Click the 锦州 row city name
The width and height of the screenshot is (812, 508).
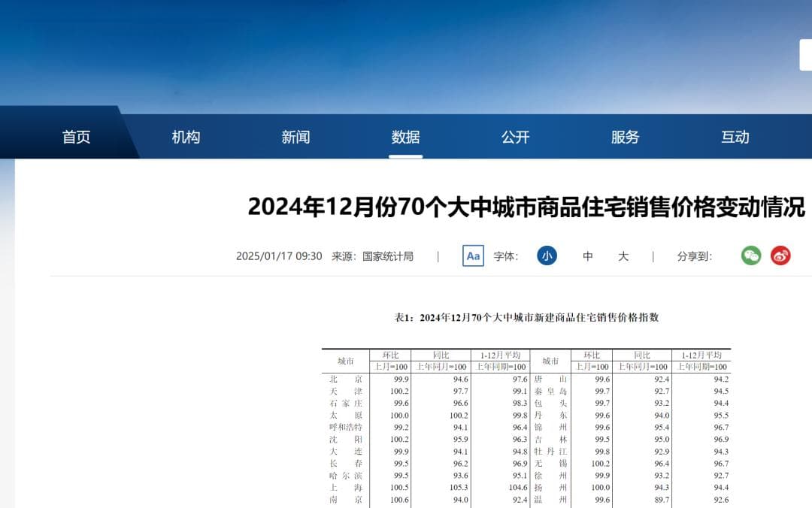pyautogui.click(x=550, y=428)
